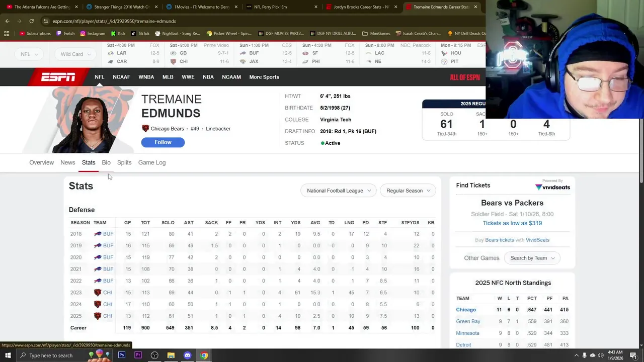
Task: Click Tickets as low as $319 link
Action: [512, 223]
